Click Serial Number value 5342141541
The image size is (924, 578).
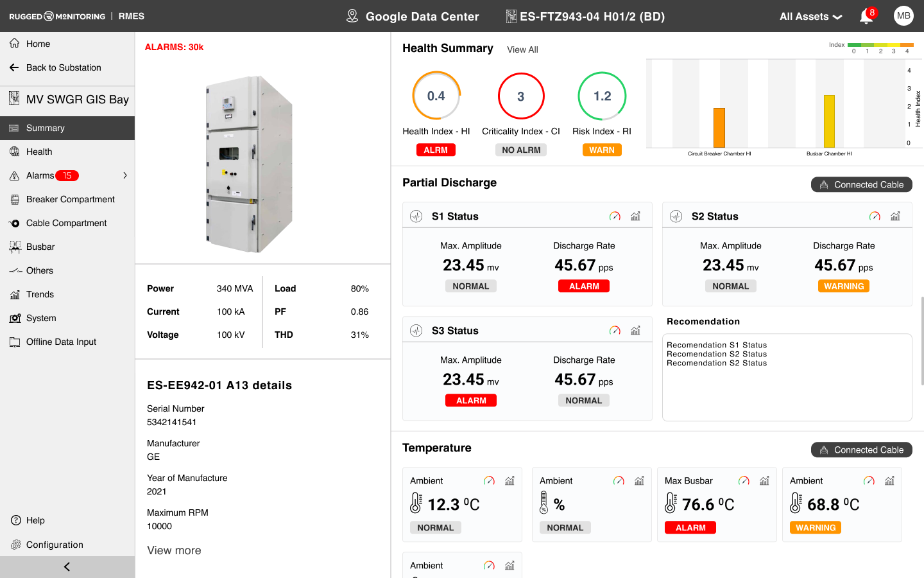point(172,422)
